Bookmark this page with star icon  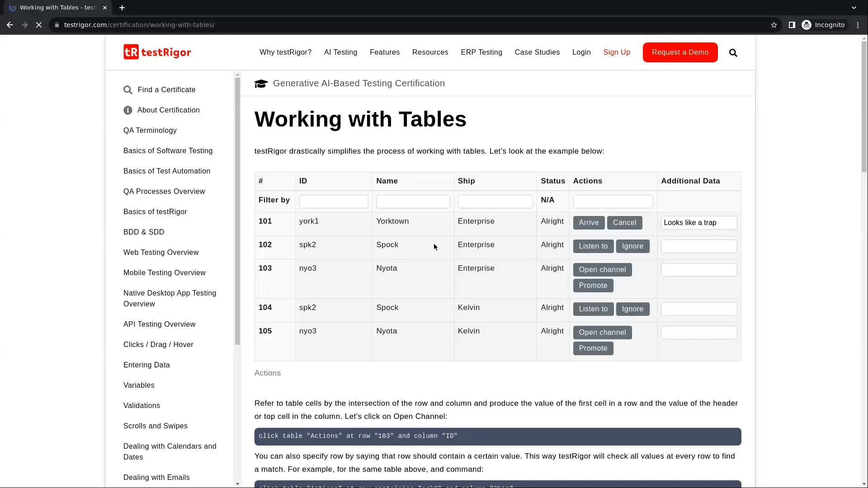click(x=774, y=25)
